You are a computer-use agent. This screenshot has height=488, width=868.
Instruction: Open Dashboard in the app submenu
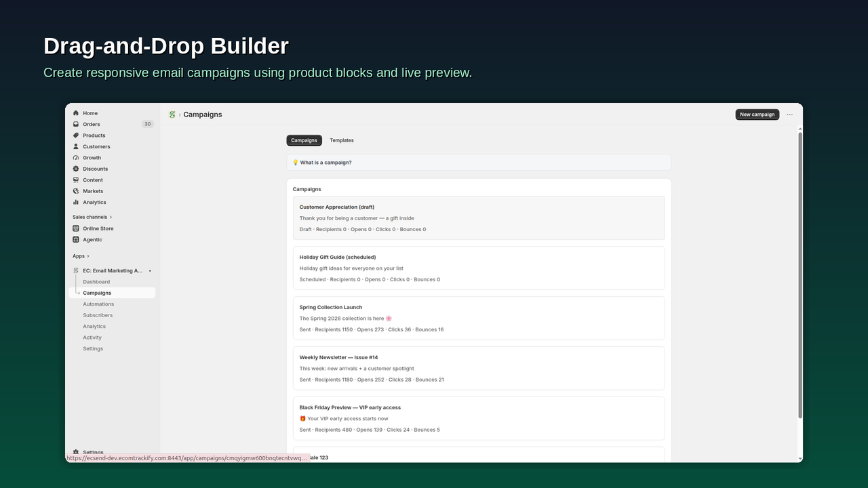tap(96, 282)
